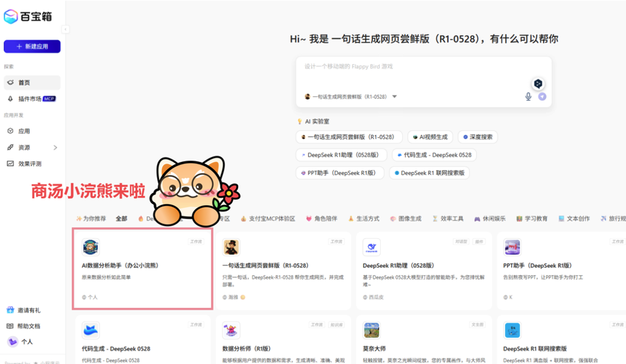Open the PPT助手 app icon in card

pos(512,247)
